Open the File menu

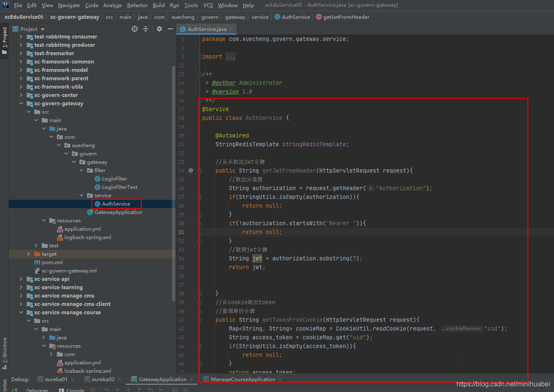pos(18,5)
